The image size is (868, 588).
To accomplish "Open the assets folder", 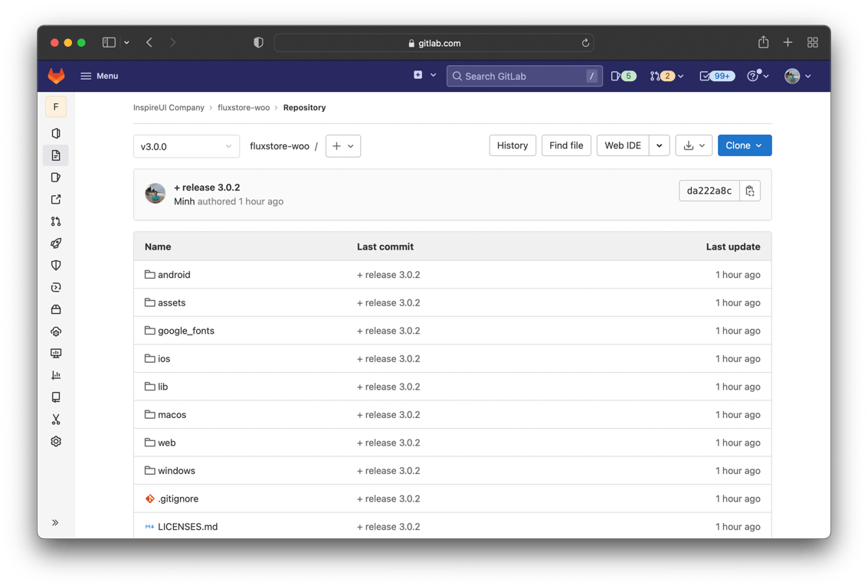I will click(172, 303).
